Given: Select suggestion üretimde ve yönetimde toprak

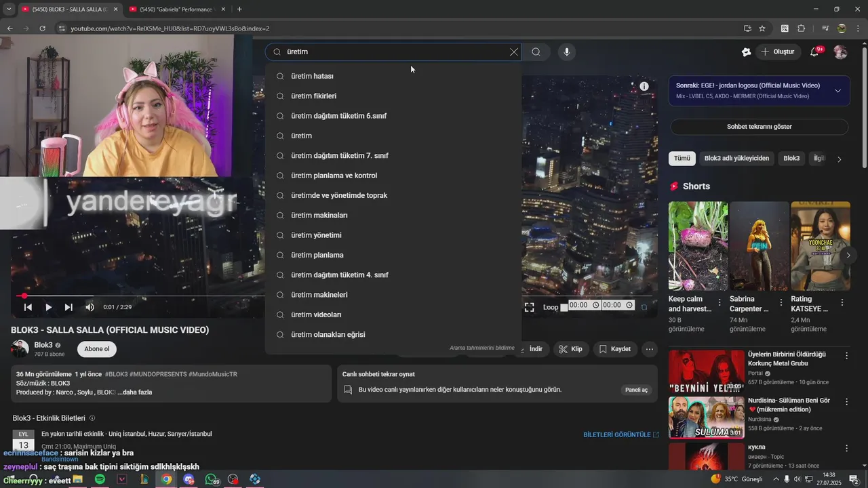Looking at the screenshot, I should (393, 195).
